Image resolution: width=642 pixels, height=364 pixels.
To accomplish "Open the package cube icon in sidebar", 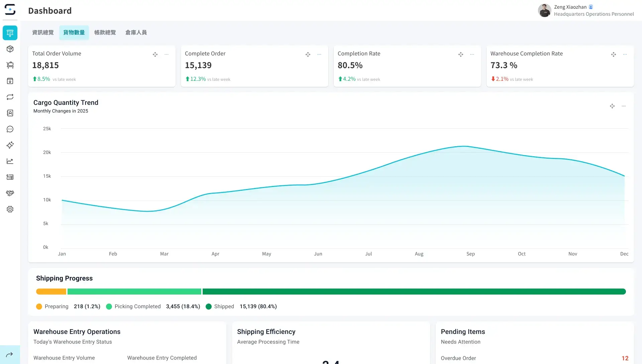I will pyautogui.click(x=10, y=49).
